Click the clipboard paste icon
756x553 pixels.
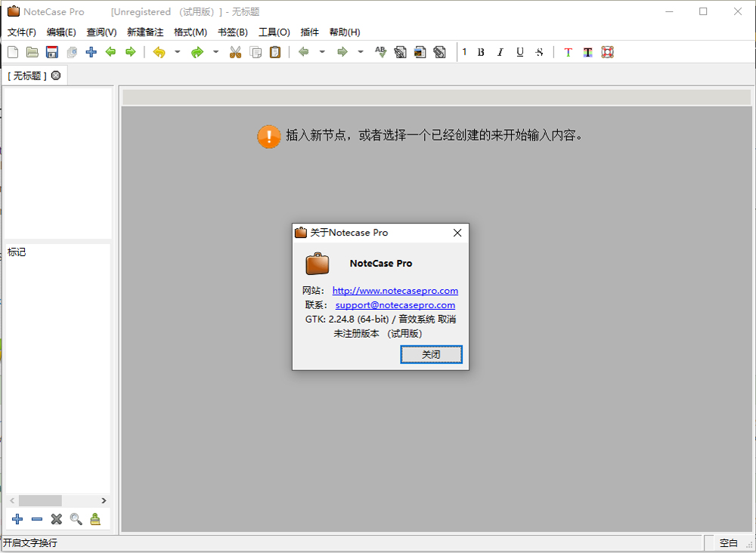[275, 52]
